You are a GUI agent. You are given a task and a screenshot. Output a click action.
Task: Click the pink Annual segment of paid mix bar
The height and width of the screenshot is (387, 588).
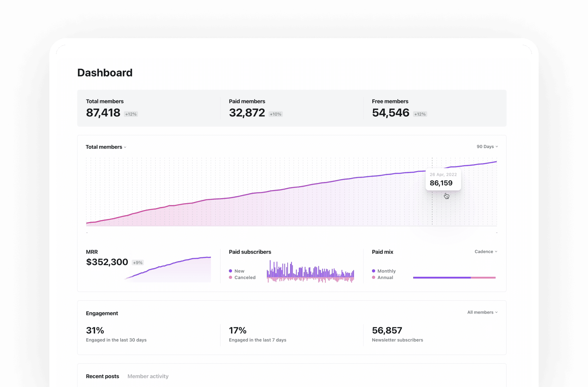(x=483, y=278)
